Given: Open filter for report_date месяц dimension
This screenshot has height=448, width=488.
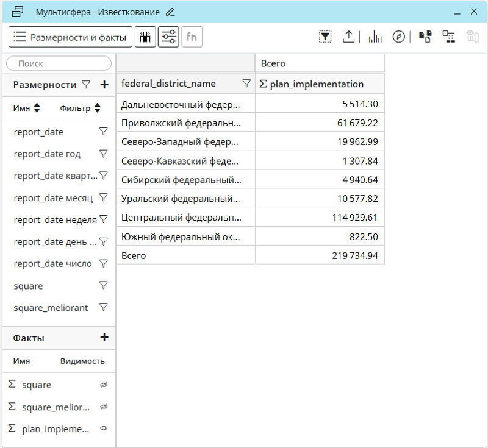Looking at the screenshot, I should 104,198.
